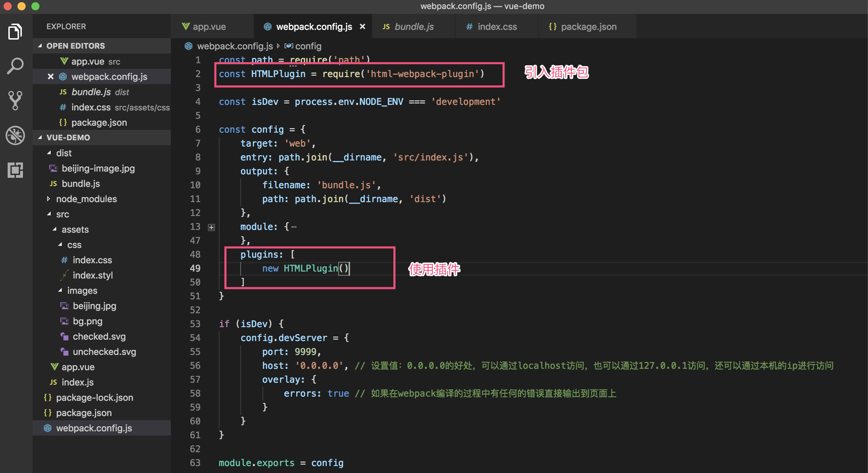The image size is (868, 473).
Task: Close the webpack.config.js editor tab
Action: click(362, 27)
